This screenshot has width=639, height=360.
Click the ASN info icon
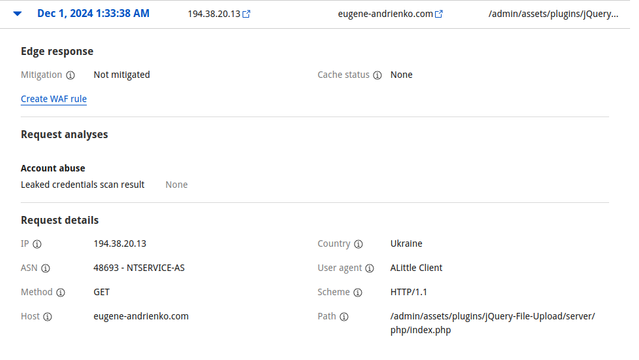point(46,268)
